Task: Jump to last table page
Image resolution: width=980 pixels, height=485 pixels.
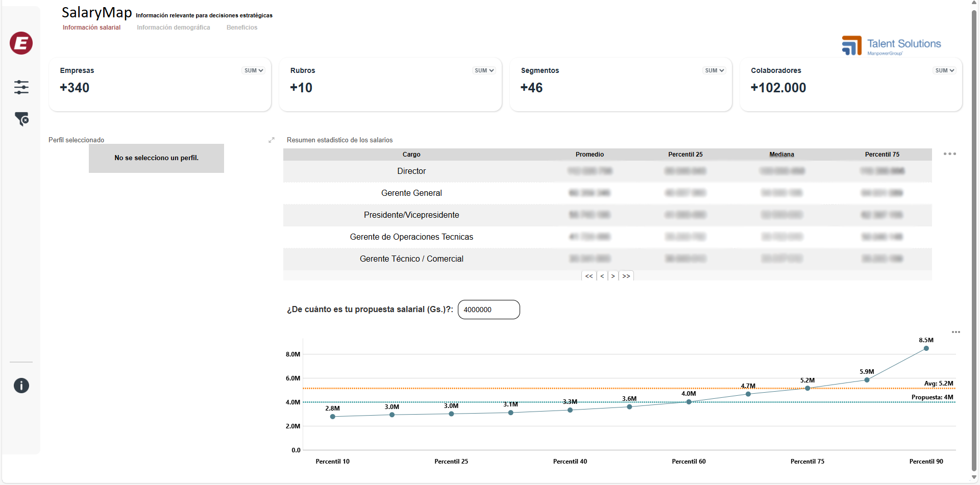Action: point(626,276)
